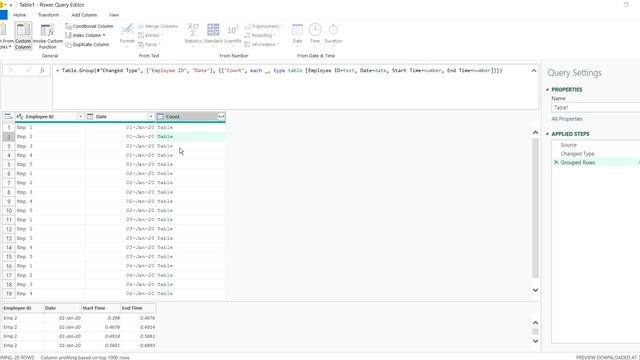640x360 pixels.
Task: Delete the Grouped Rows step
Action: [556, 162]
